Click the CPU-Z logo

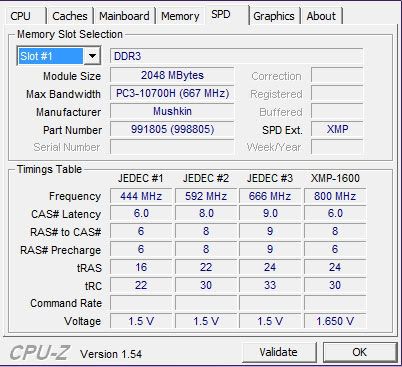[39, 353]
